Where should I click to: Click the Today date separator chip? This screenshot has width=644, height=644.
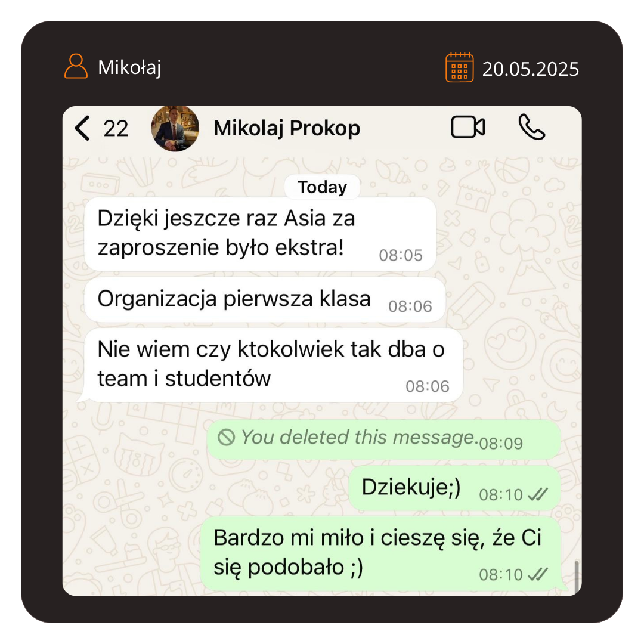pos(323,187)
